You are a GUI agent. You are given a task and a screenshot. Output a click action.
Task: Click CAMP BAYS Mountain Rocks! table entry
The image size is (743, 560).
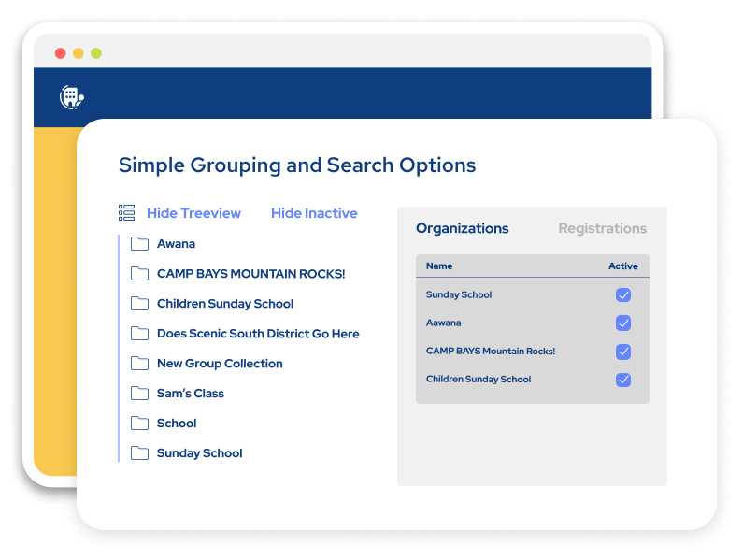[x=491, y=351]
